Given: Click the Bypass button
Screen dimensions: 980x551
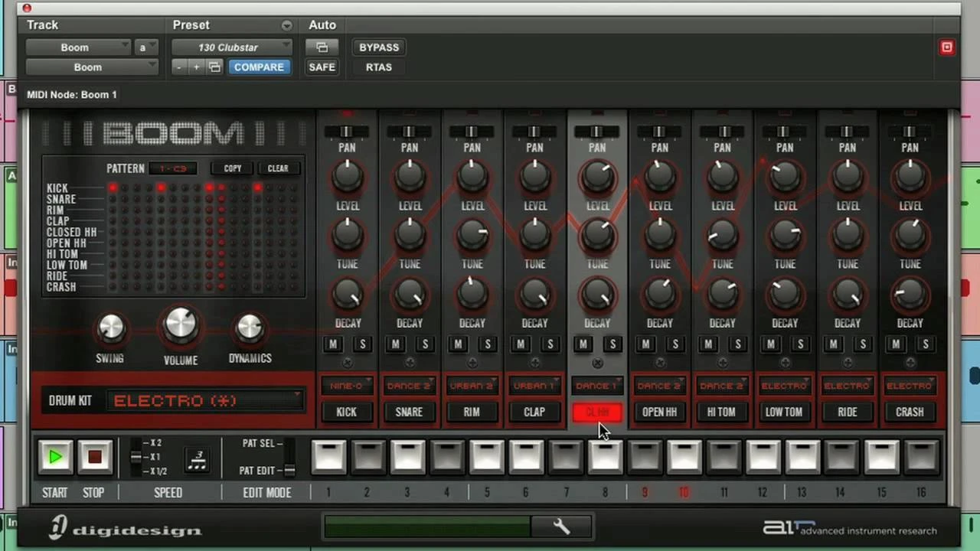Looking at the screenshot, I should pyautogui.click(x=379, y=47).
